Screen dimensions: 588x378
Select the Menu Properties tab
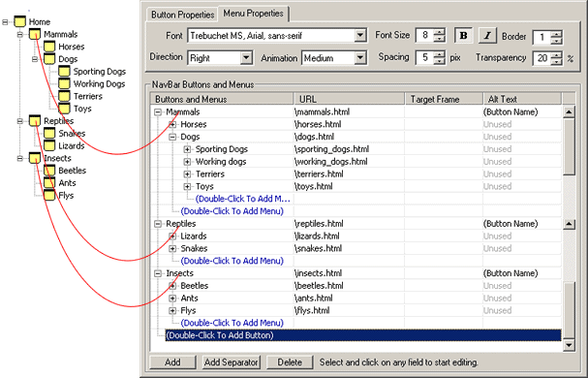[x=254, y=14]
